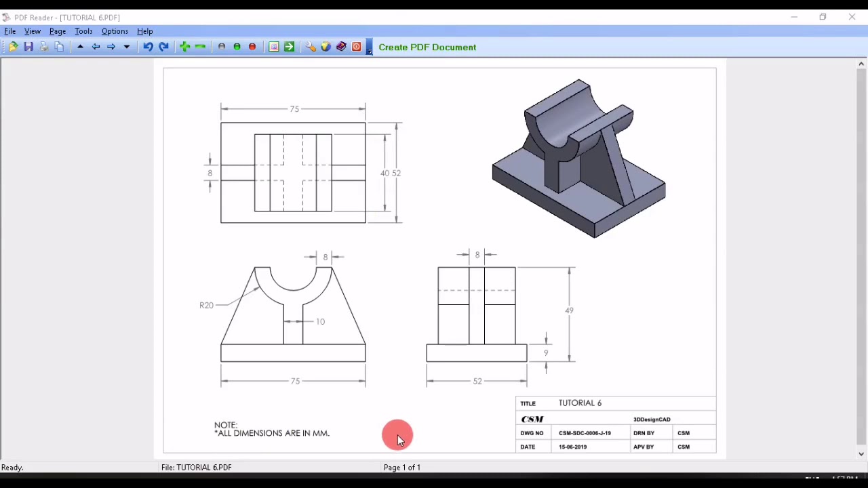Click the 3D isometric model image

point(579,159)
